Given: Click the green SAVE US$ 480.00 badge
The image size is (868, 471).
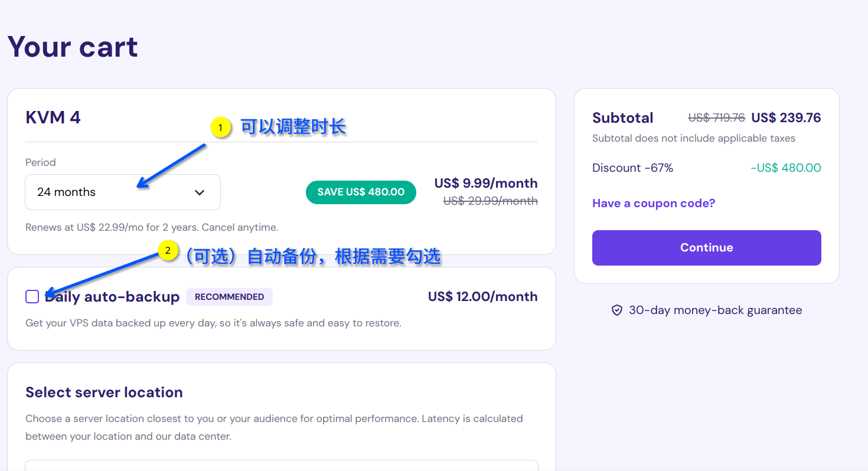Looking at the screenshot, I should [x=361, y=192].
